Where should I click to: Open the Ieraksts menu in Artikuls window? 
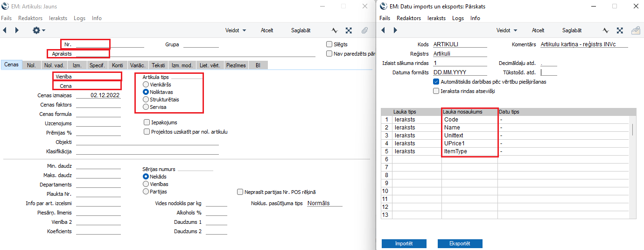point(58,18)
